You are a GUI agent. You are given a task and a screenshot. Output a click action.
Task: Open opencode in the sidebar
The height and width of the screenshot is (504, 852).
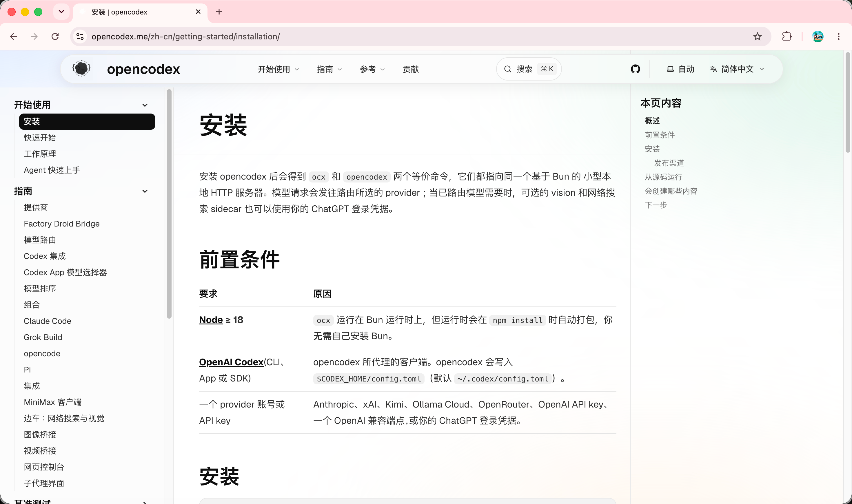pos(42,354)
